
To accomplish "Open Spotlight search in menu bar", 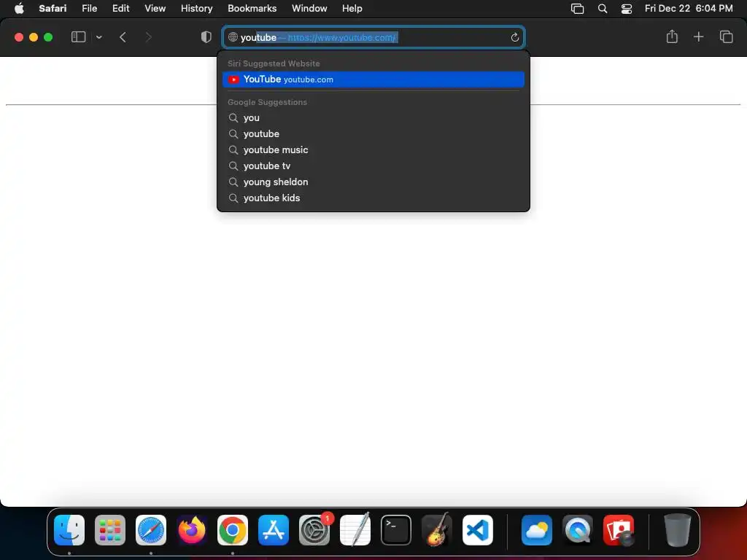I will 603,9.
